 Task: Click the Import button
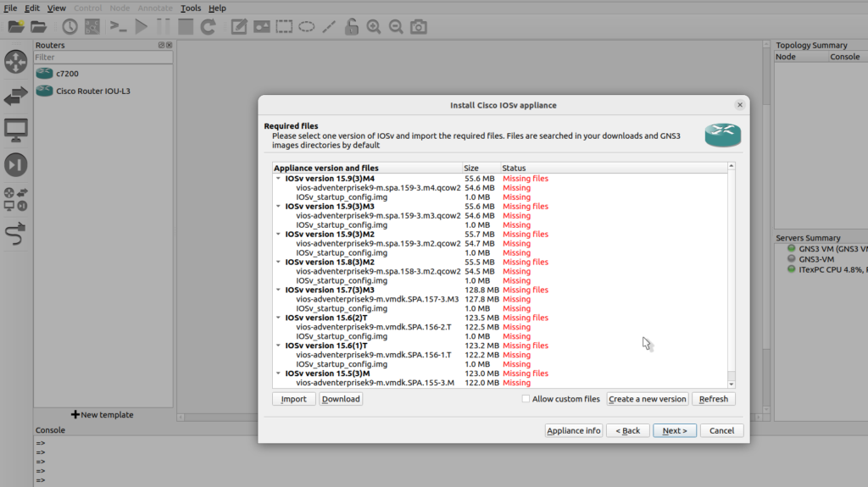click(x=293, y=399)
